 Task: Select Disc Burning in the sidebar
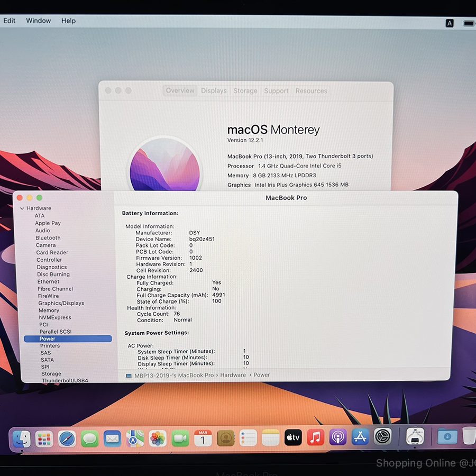coord(53,274)
